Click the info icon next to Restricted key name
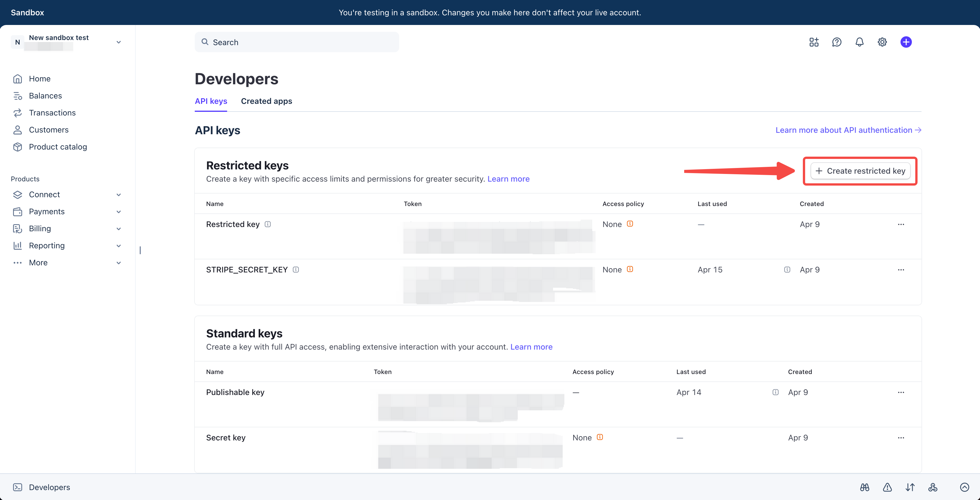This screenshot has width=980, height=500. coord(268,224)
